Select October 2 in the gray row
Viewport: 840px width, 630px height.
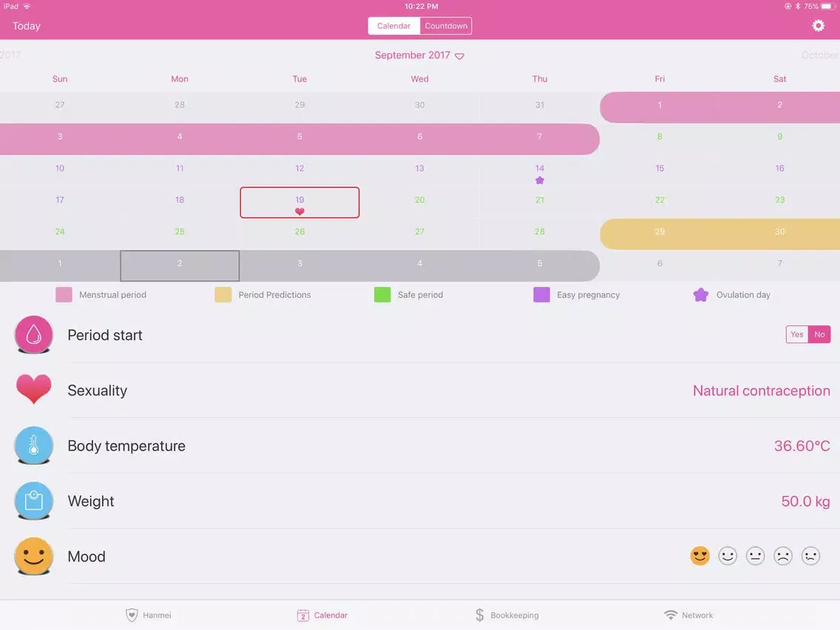click(180, 265)
